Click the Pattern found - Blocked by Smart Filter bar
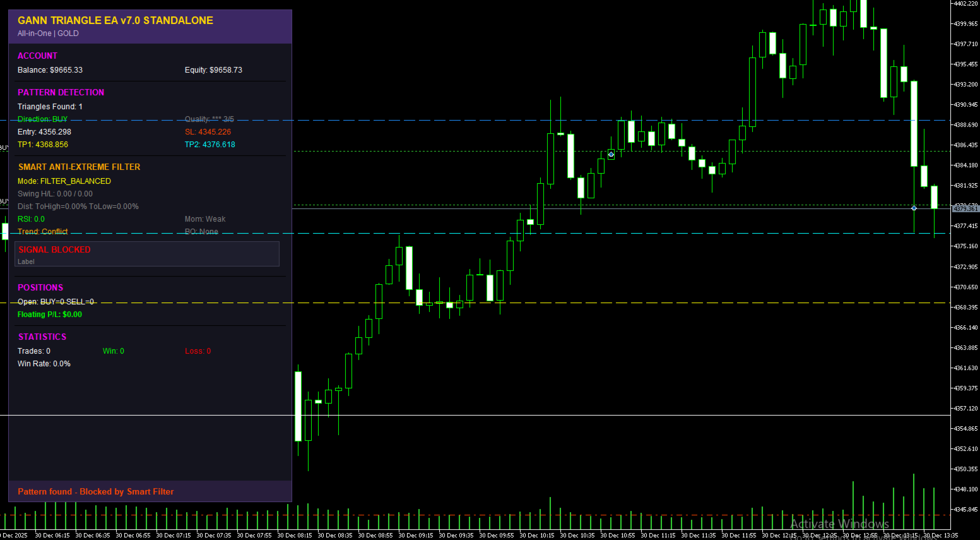The width and height of the screenshot is (980, 540). [95, 491]
